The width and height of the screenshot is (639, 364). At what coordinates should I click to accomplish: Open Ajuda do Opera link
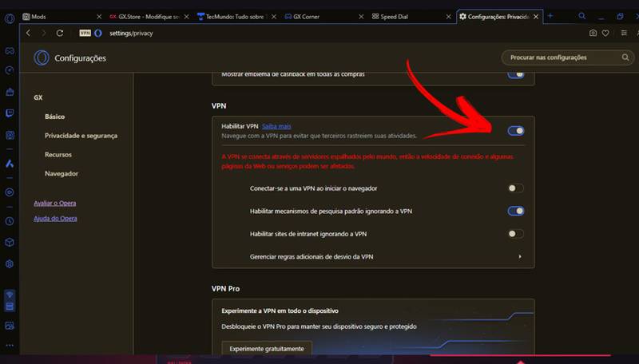coord(55,218)
